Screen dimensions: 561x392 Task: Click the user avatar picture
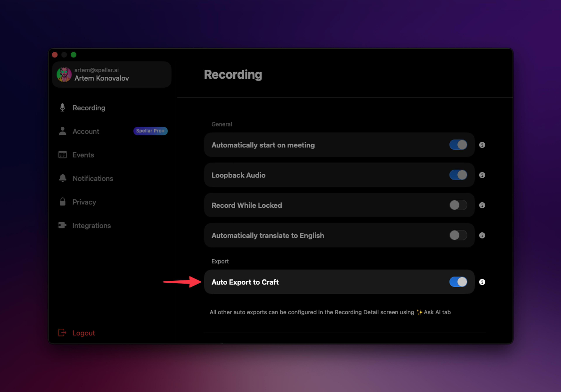pos(64,74)
